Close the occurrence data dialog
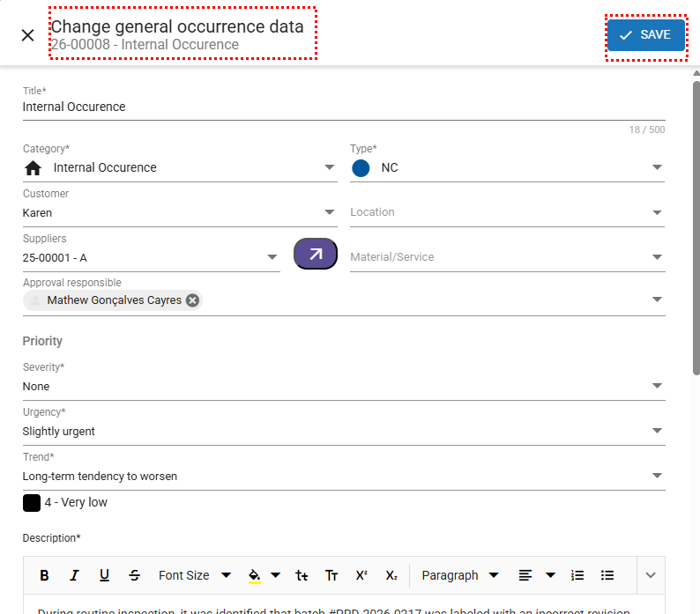This screenshot has height=614, width=700. click(x=27, y=35)
